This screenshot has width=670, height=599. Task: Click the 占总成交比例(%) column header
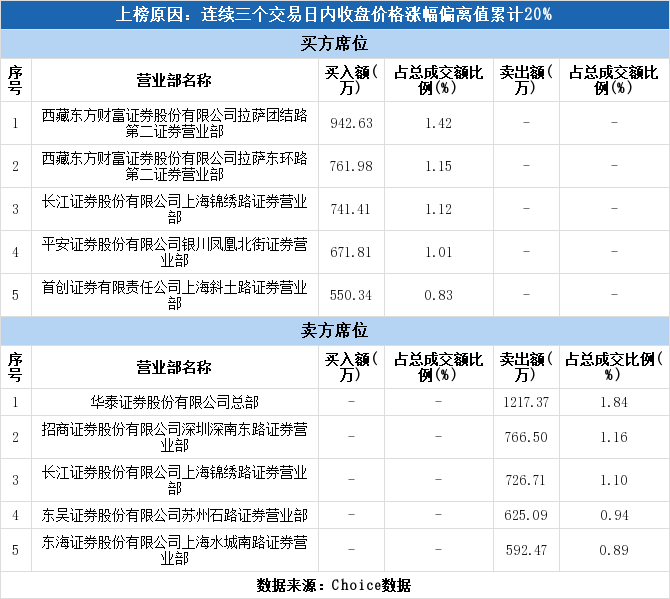point(614,367)
